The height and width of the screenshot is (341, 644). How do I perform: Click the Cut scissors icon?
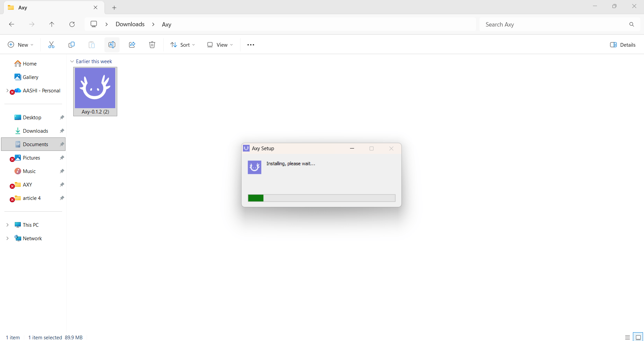tap(51, 45)
